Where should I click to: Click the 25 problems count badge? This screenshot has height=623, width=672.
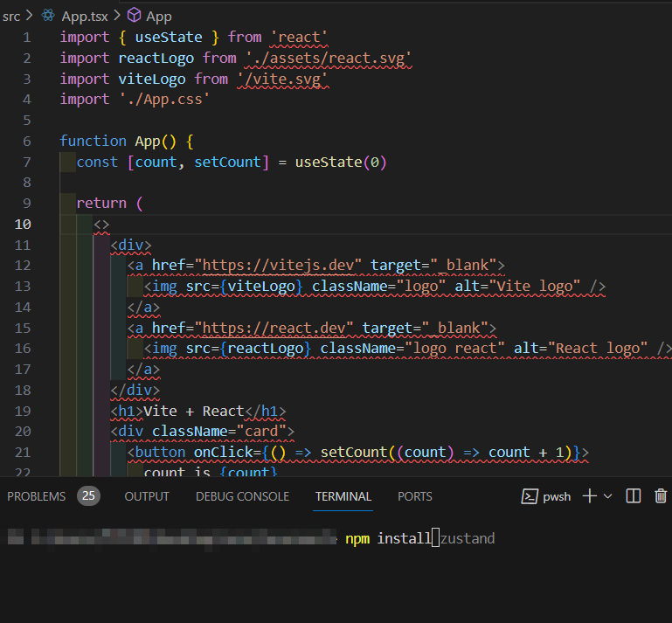coord(89,495)
